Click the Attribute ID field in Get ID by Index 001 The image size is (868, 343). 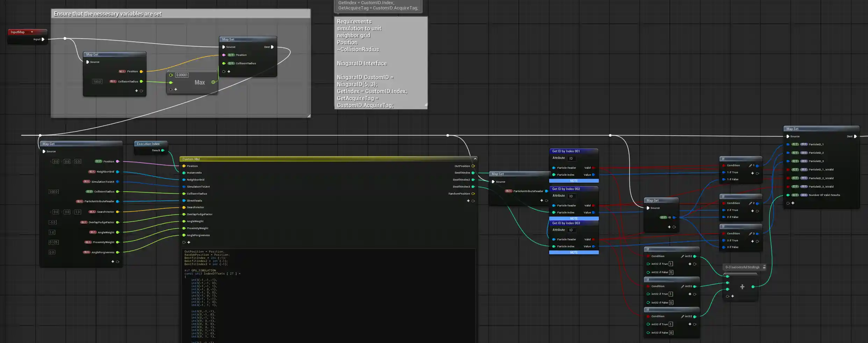click(571, 159)
